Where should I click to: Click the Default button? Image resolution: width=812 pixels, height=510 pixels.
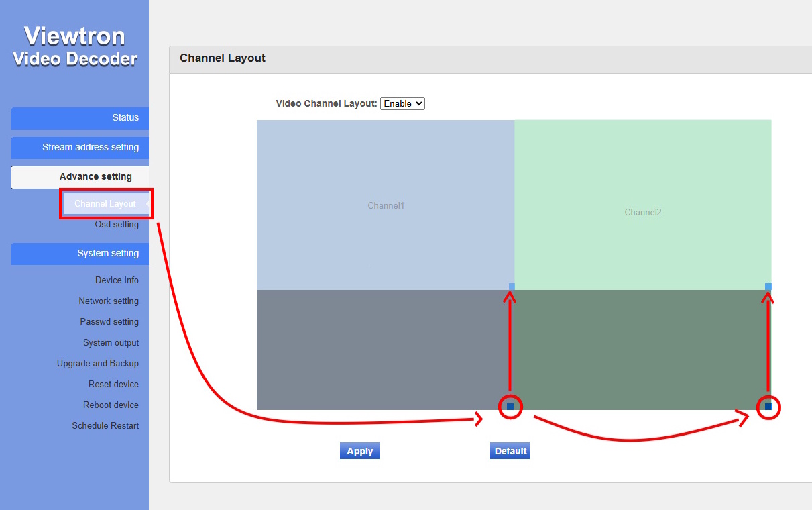[510, 451]
